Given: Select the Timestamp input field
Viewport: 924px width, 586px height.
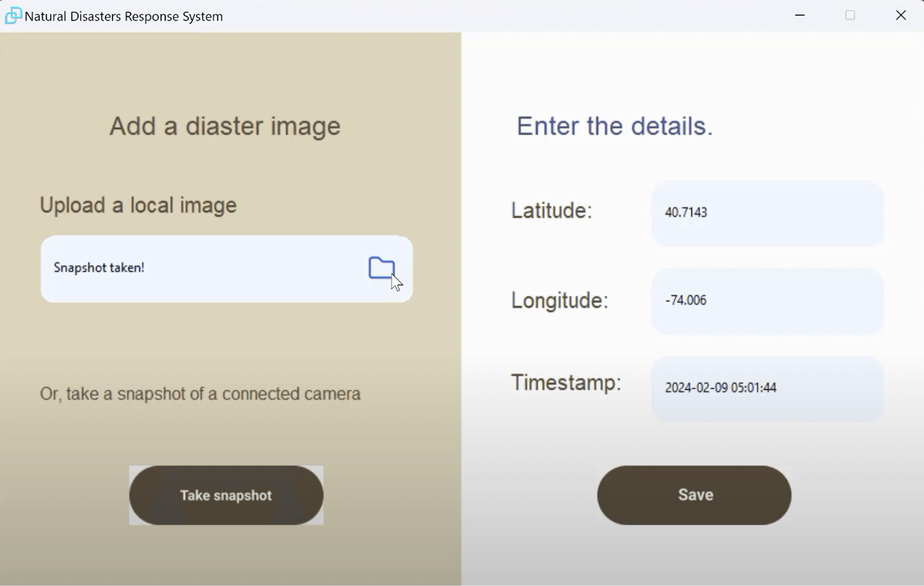Looking at the screenshot, I should (768, 388).
